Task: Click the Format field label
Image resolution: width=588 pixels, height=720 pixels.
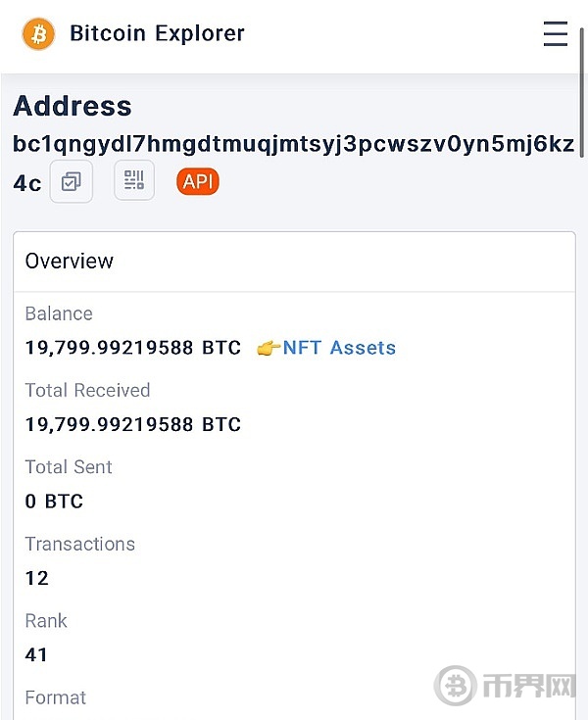Action: 56,697
